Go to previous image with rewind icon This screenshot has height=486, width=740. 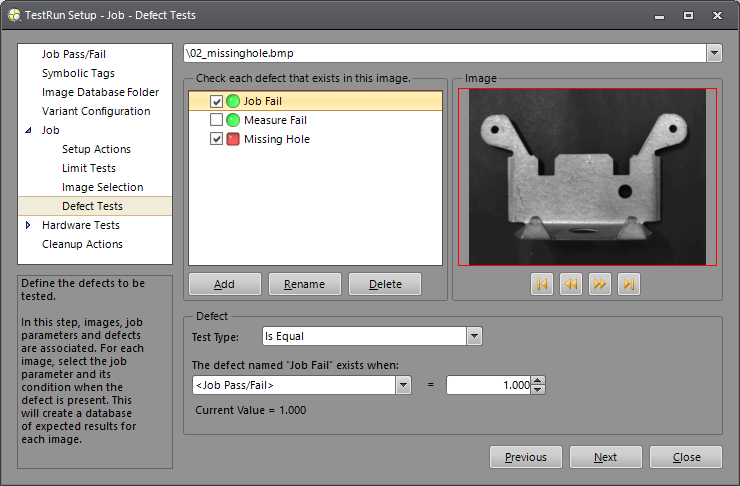pyautogui.click(x=571, y=284)
